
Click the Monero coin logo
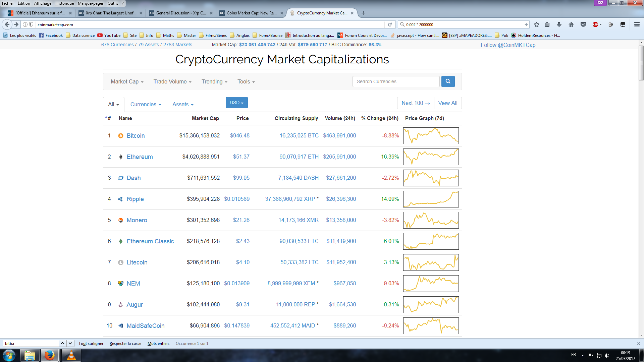[121, 220]
